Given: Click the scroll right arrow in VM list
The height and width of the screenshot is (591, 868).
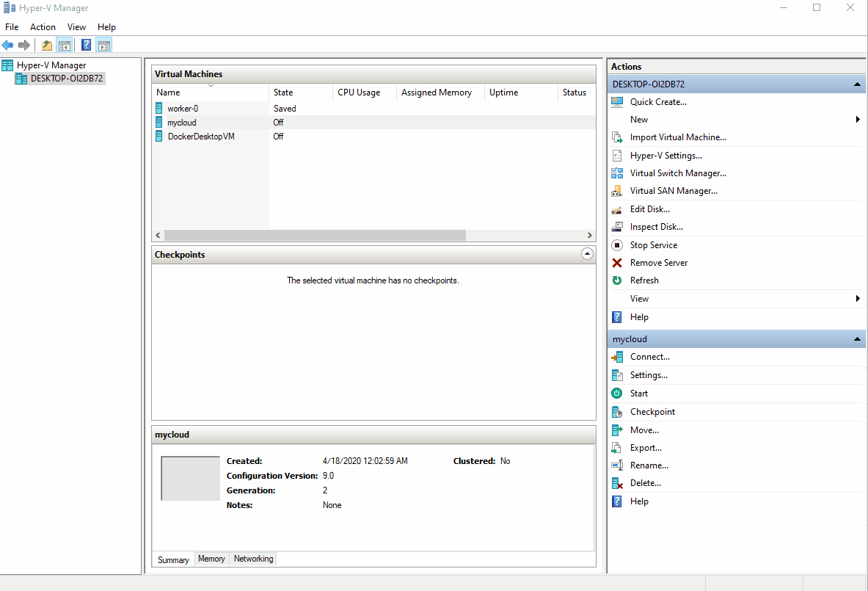Looking at the screenshot, I should pyautogui.click(x=590, y=236).
